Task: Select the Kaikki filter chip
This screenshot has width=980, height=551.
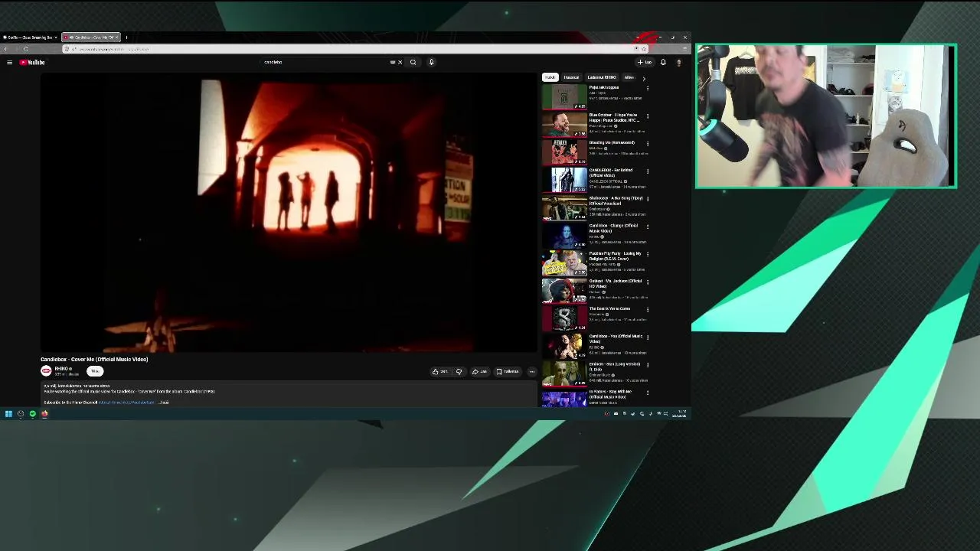Action: click(x=550, y=77)
